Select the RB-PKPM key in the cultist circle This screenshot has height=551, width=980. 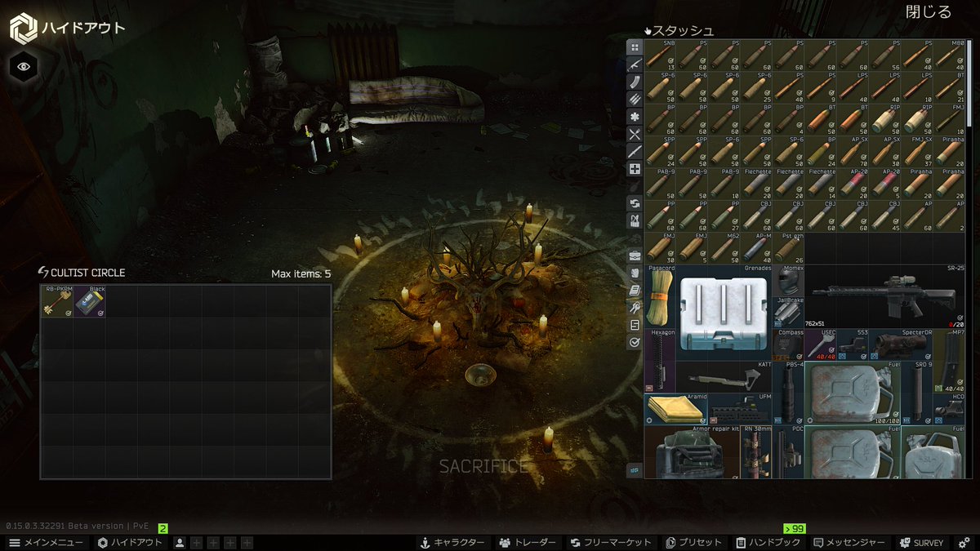57,301
